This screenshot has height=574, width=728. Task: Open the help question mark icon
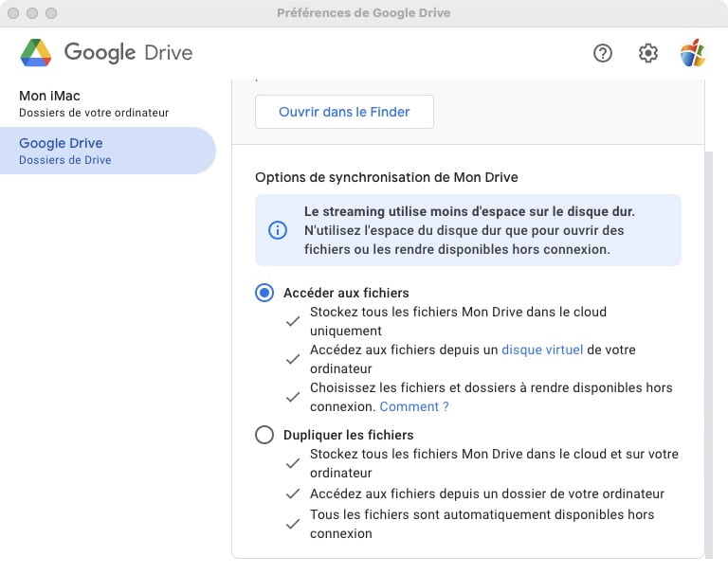(x=603, y=53)
